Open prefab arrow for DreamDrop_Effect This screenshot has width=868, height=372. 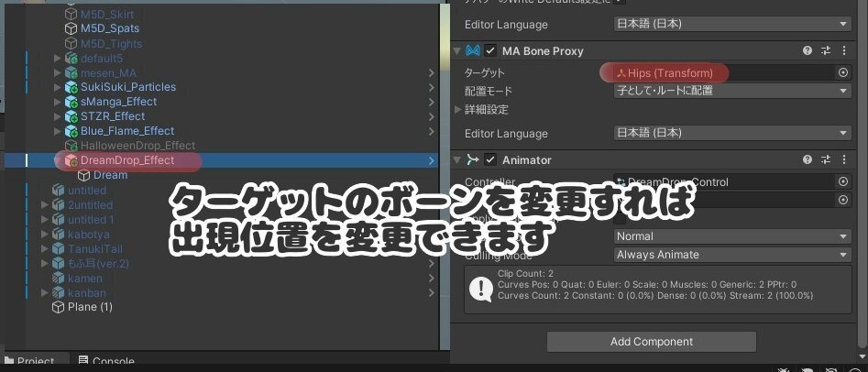click(432, 160)
